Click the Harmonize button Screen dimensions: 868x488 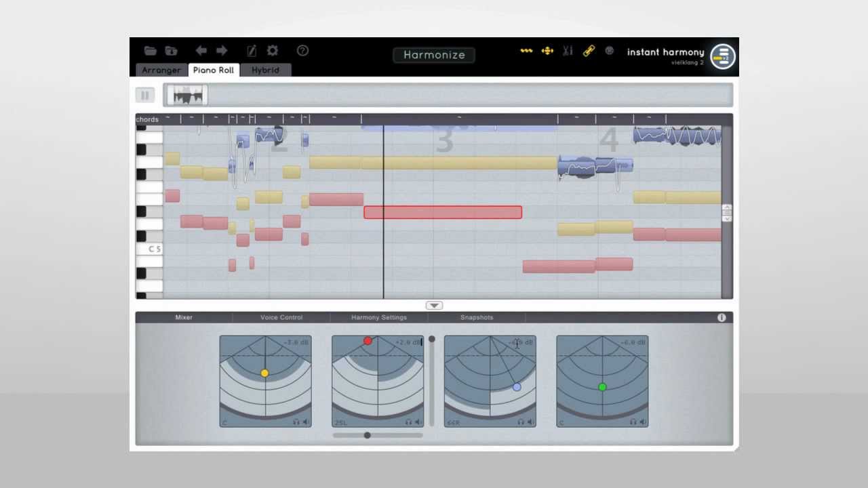pos(434,55)
